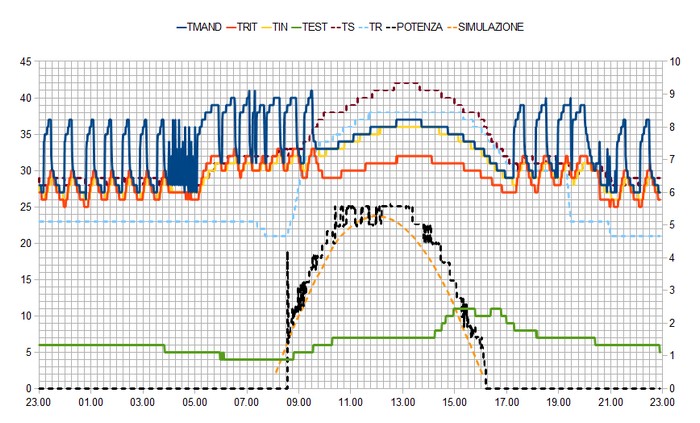Viewport: 700px width, 423px height.
Task: Click the peak of the dark red TS curve
Action: (407, 84)
